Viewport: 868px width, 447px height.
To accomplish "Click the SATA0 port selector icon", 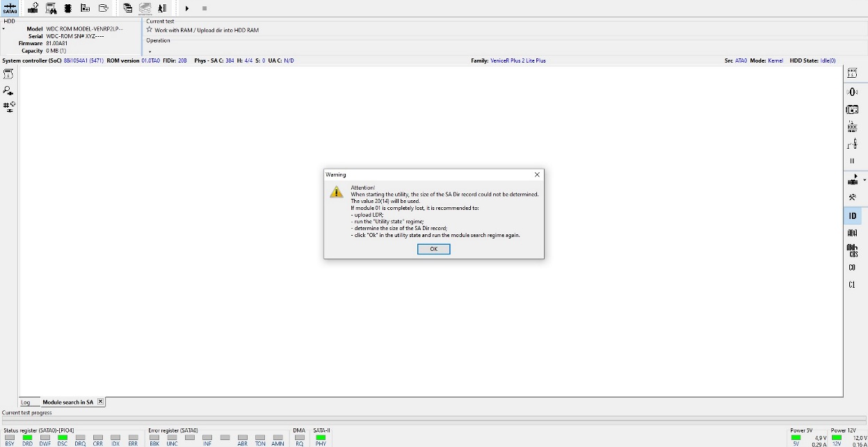I will pos(10,8).
